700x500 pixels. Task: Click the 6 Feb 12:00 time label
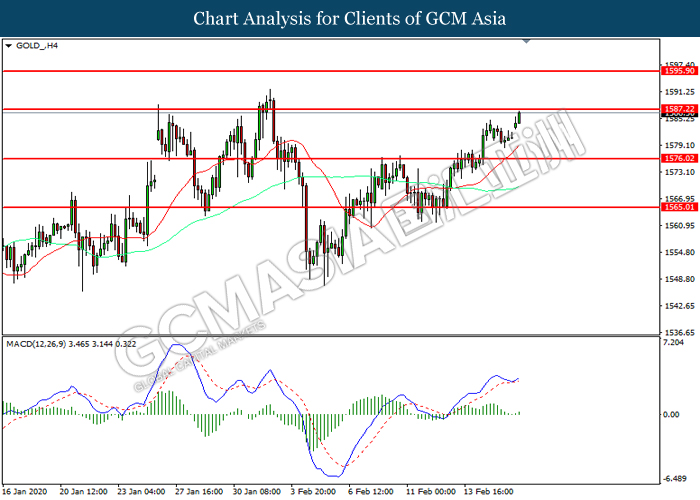tap(371, 492)
